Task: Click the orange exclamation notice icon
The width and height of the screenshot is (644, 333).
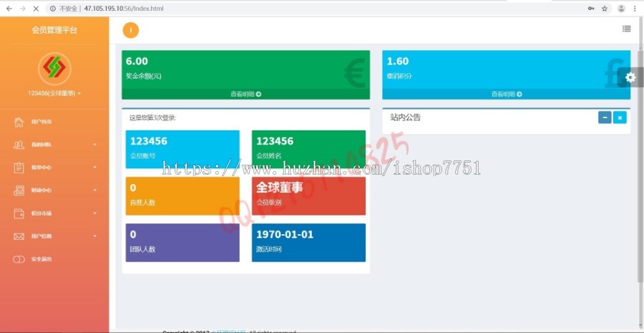Action: point(131,30)
